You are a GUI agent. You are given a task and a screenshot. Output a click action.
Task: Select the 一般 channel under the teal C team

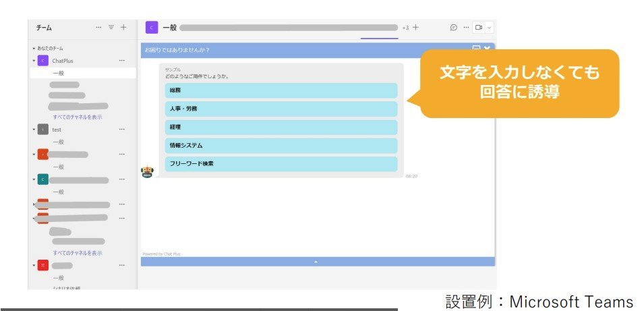click(x=59, y=192)
